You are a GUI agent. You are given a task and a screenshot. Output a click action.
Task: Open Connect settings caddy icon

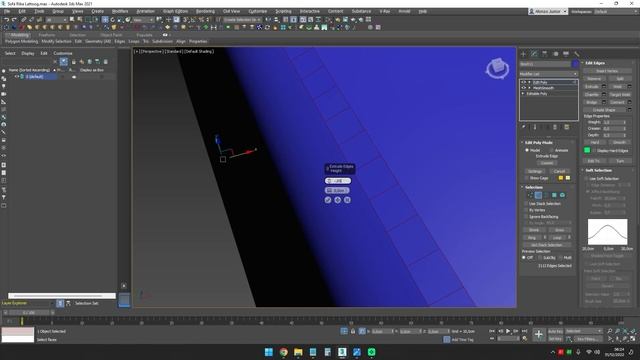tap(629, 102)
